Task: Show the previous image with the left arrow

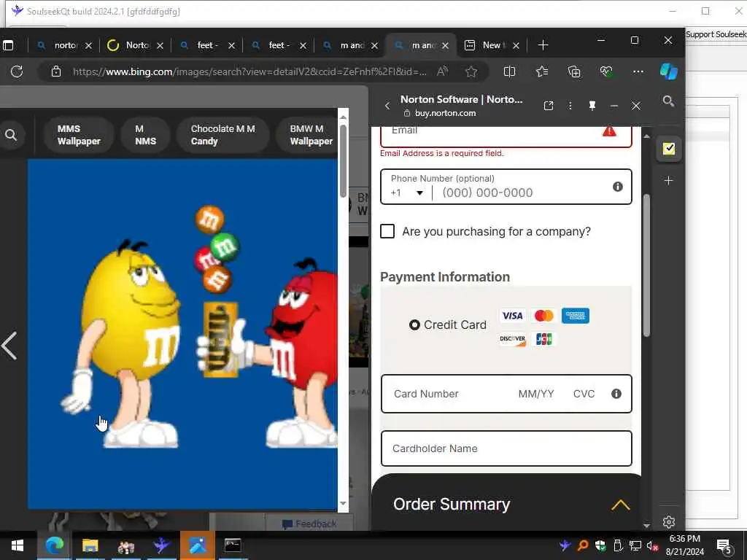Action: point(9,346)
